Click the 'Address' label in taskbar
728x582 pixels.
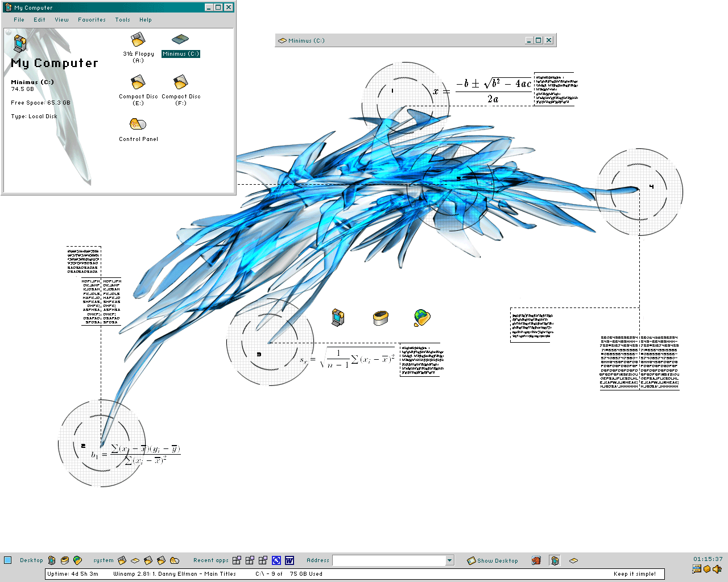[318, 560]
